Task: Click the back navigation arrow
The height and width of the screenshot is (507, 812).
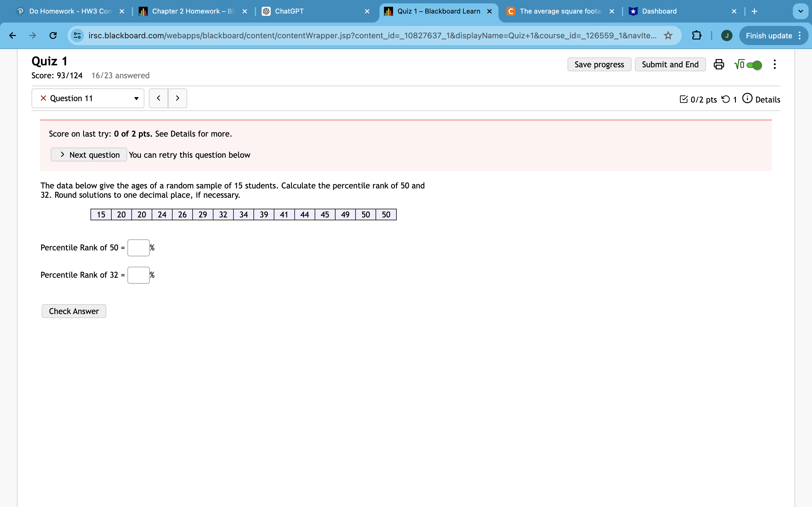Action: click(12, 35)
